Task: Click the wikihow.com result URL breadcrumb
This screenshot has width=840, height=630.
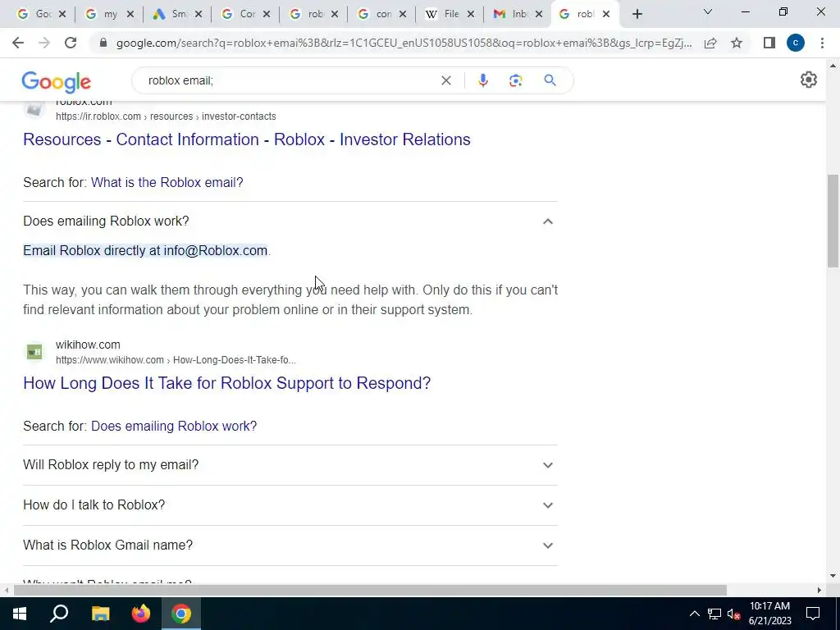Action: 176,360
